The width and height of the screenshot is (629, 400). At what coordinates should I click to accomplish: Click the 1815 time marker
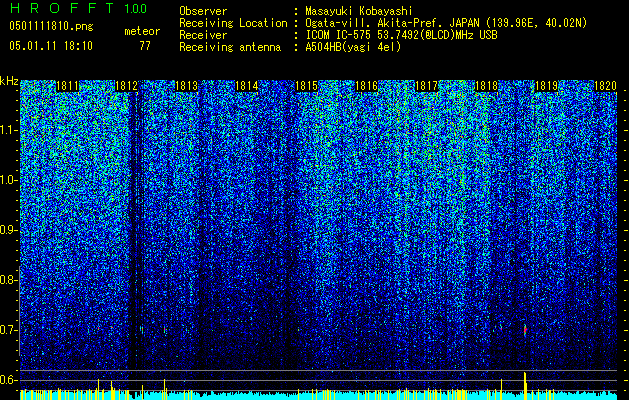pyautogui.click(x=307, y=86)
